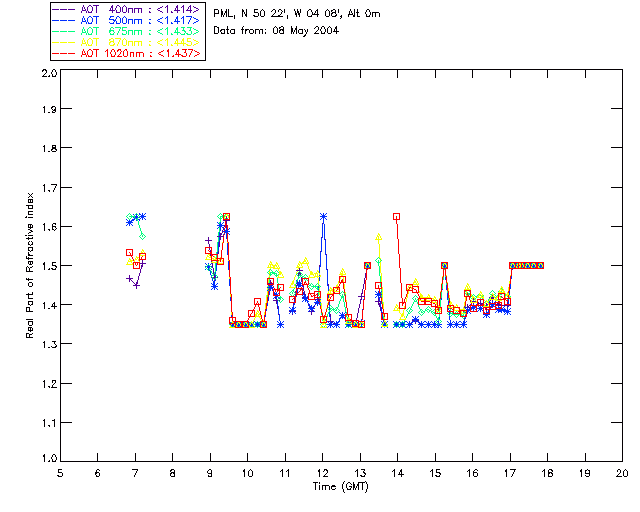Click the x-axis hour label 14

pyautogui.click(x=398, y=473)
